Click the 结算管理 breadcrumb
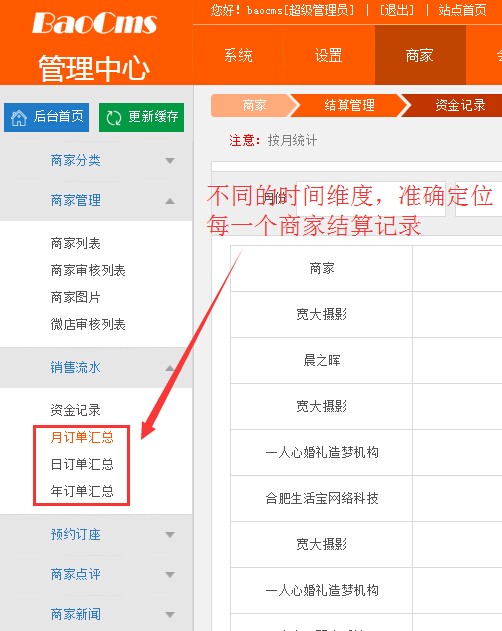 (x=349, y=105)
